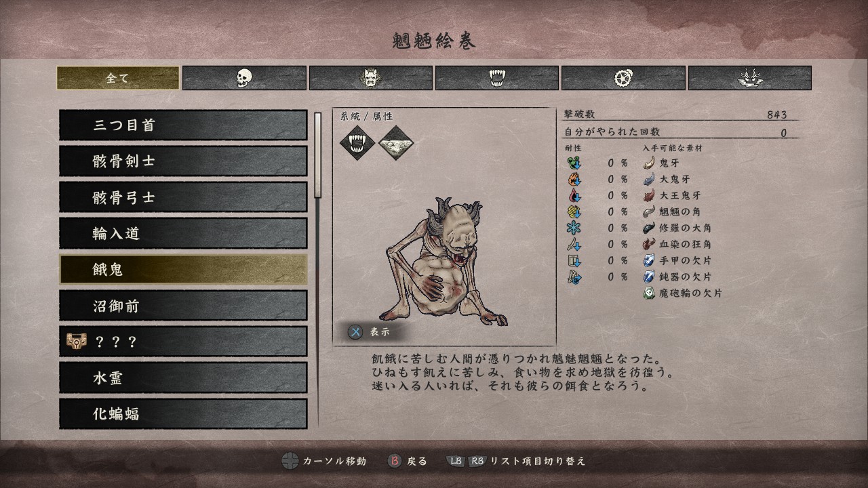Viewport: 868px width, 488px height.
Task: Click the fang lineage icon above the portrait
Action: 357,142
